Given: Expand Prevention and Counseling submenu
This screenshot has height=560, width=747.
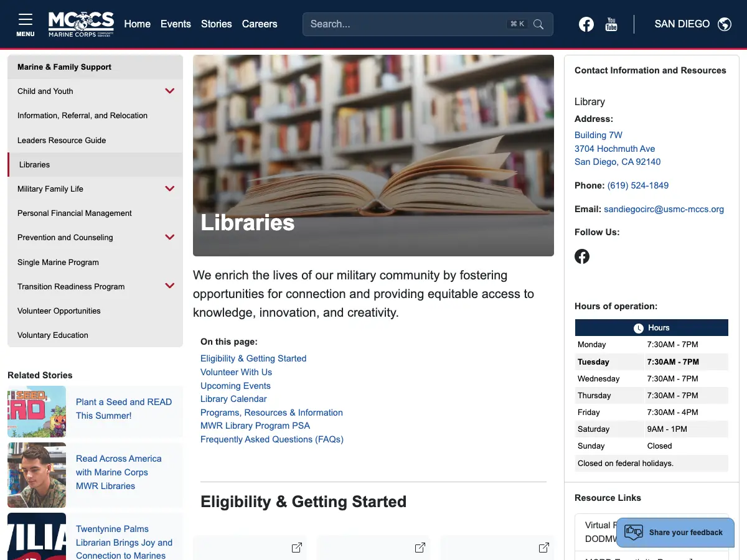Looking at the screenshot, I should (169, 237).
